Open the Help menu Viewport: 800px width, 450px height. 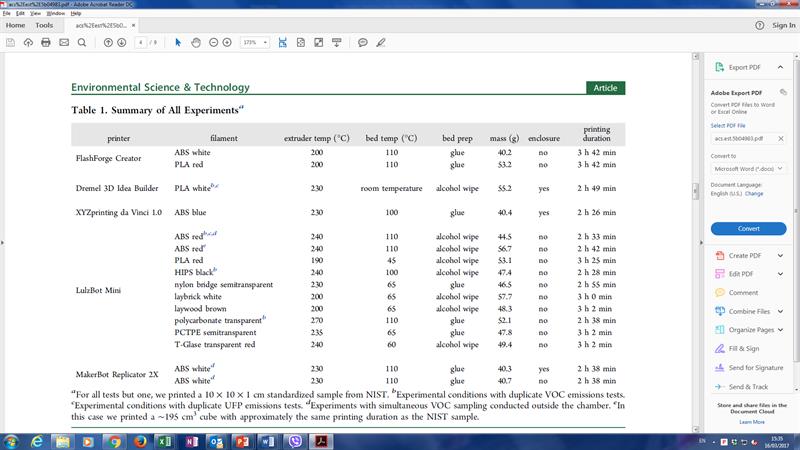click(76, 13)
